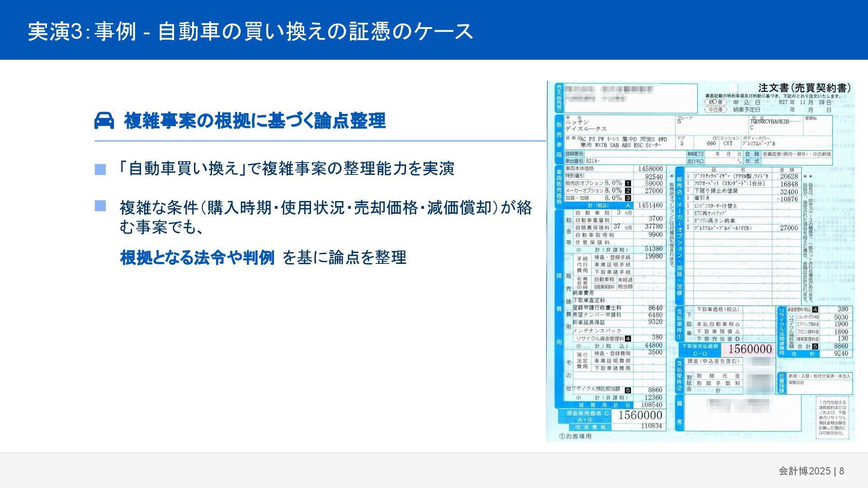Click the 現金販売価格 1560000 total field
The width and height of the screenshot is (868, 488).
point(639,415)
